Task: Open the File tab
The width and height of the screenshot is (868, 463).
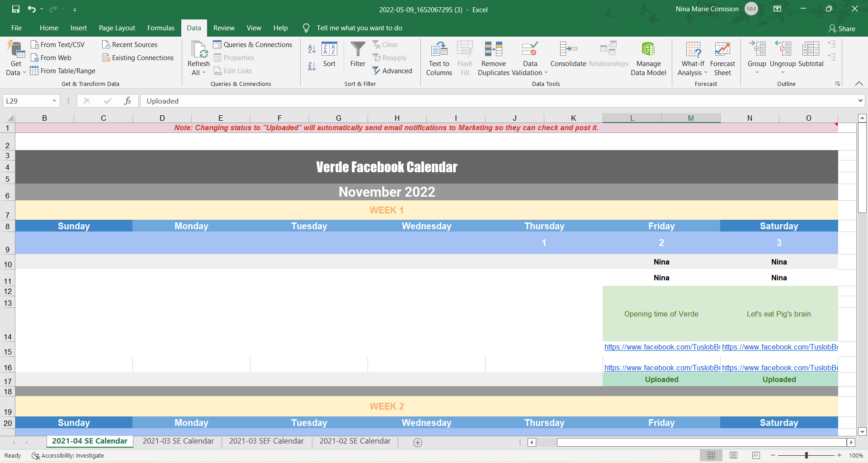Action: click(16, 28)
